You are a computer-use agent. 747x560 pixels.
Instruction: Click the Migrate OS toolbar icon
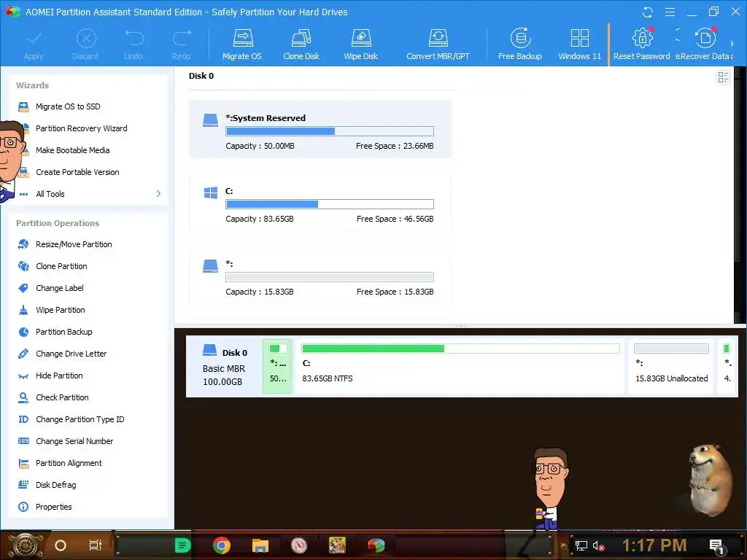pyautogui.click(x=242, y=44)
